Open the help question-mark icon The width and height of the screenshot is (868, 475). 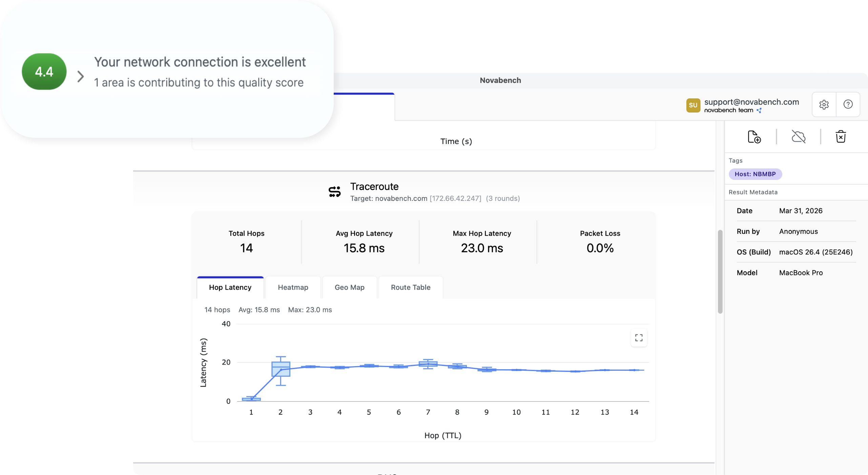coord(848,104)
